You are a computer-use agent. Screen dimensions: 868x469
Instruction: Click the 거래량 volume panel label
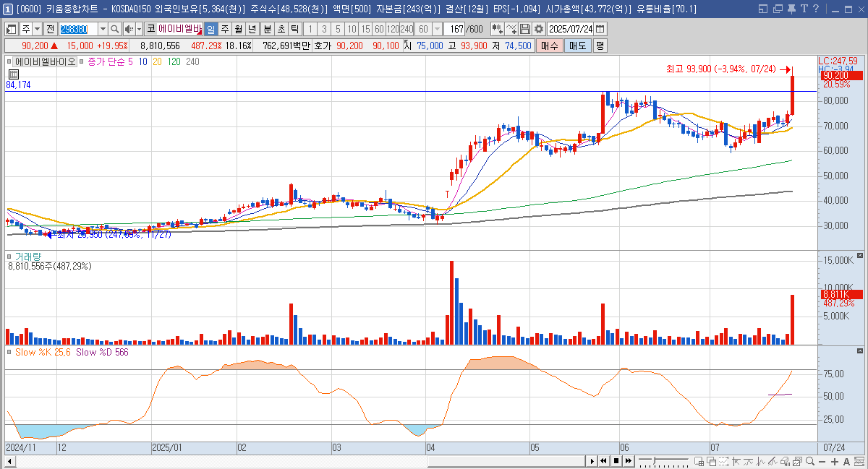[30, 257]
